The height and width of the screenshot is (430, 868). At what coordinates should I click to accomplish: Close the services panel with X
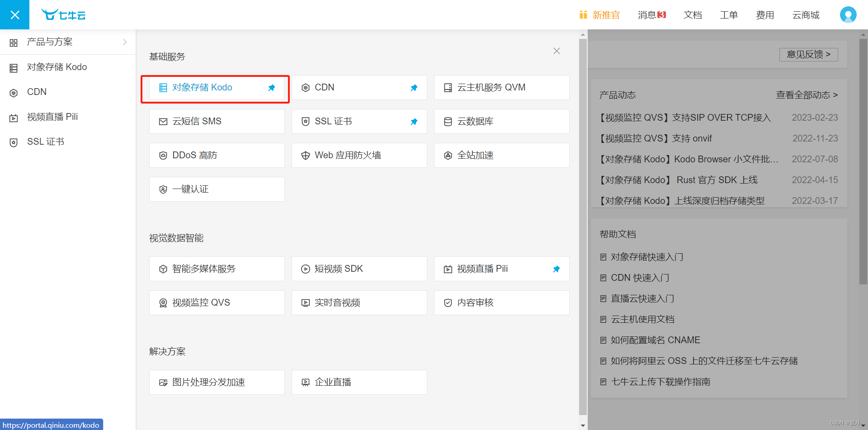point(557,51)
